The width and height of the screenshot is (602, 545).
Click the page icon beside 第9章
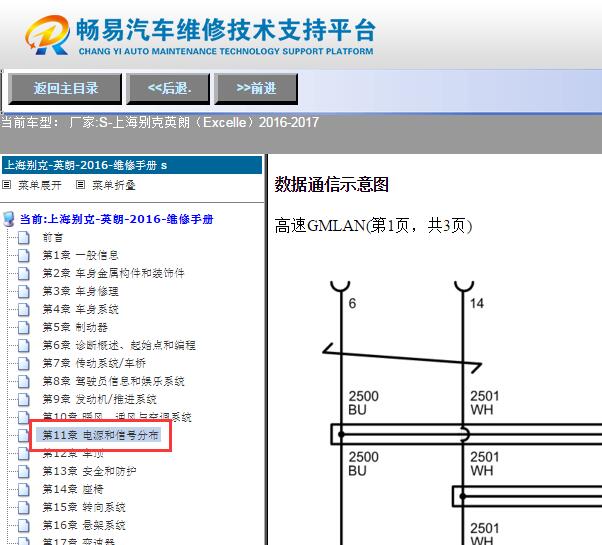click(23, 399)
